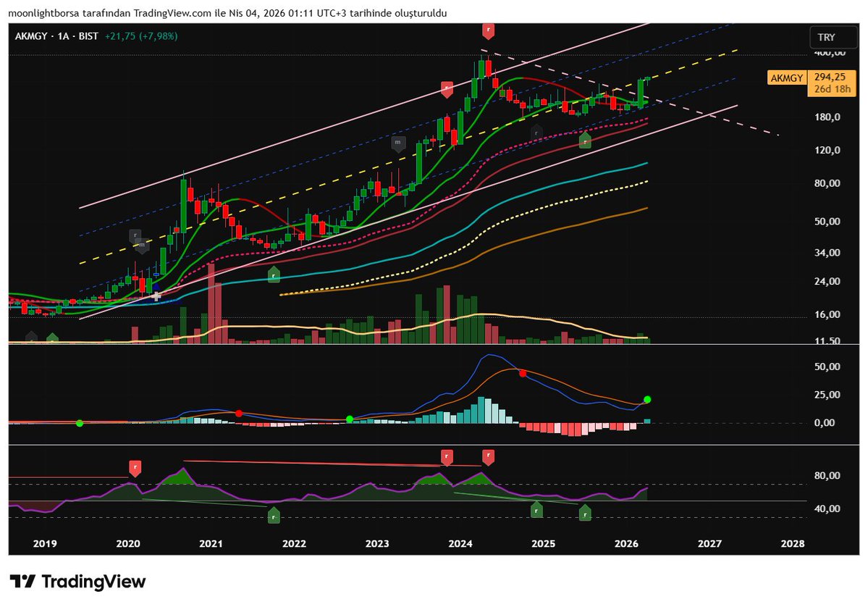The height and width of the screenshot is (607, 868).
Task: Click the 11,50 price axis label
Action: pos(827,340)
